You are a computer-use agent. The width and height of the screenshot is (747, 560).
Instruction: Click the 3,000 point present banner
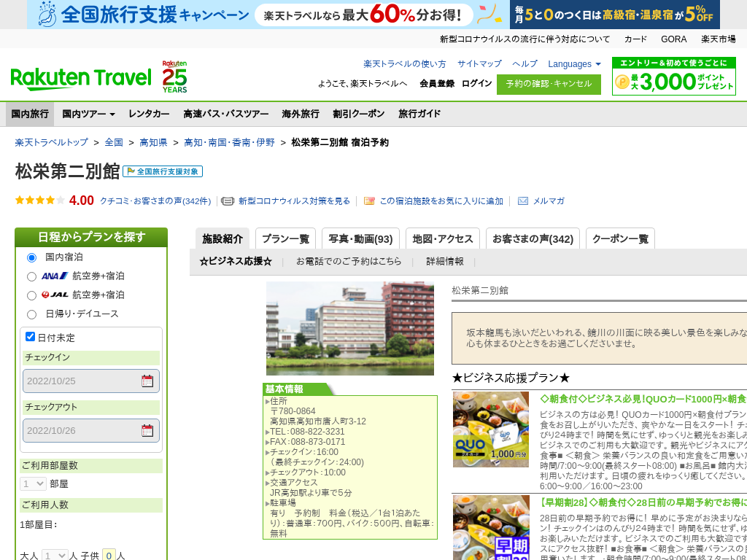673,76
